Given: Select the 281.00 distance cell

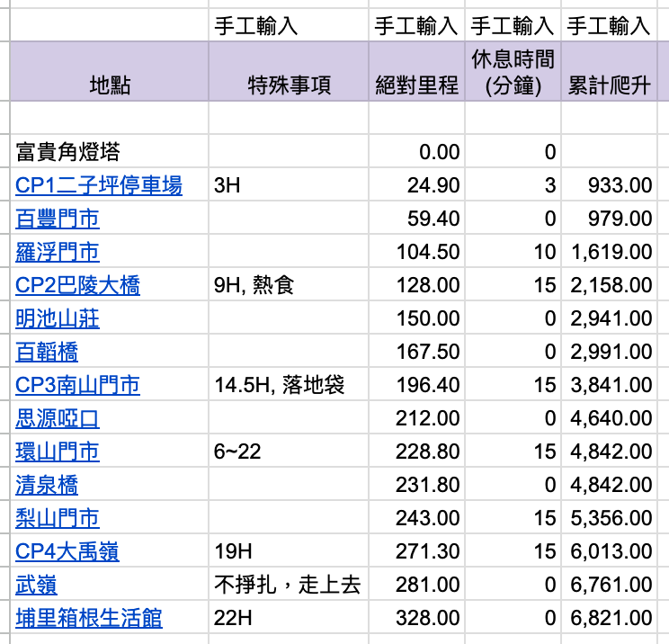Looking at the screenshot, I should 417,584.
